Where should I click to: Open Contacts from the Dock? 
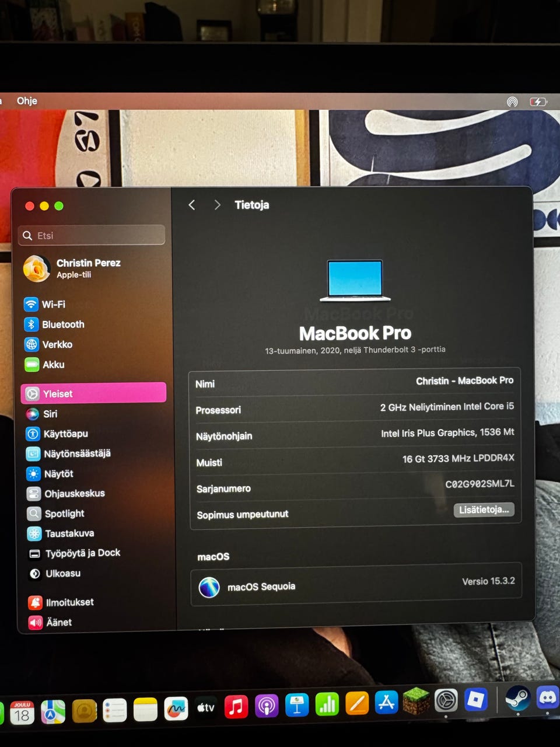tap(84, 711)
